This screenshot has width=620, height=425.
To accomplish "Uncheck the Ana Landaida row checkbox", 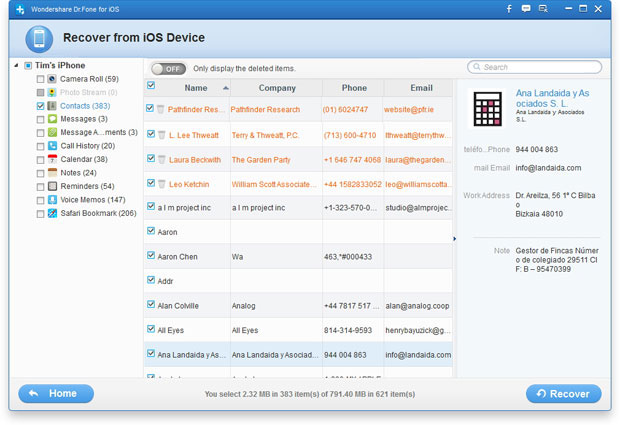I will click(x=151, y=353).
